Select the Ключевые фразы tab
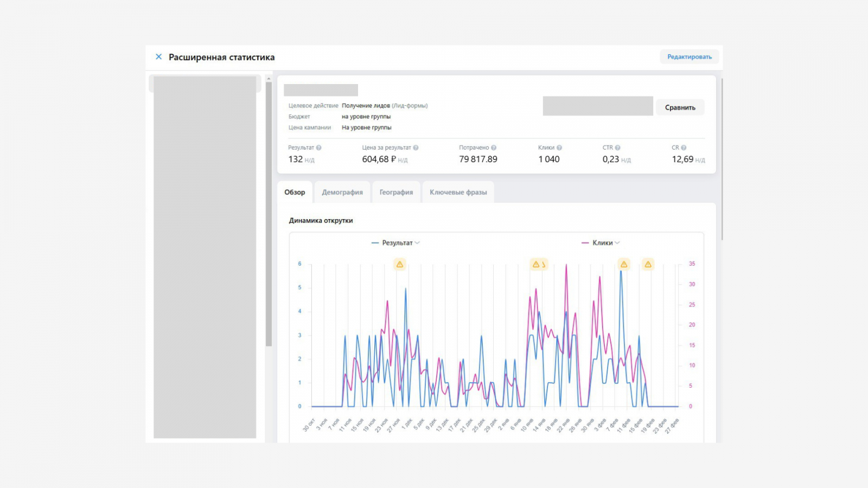This screenshot has width=868, height=488. (458, 192)
